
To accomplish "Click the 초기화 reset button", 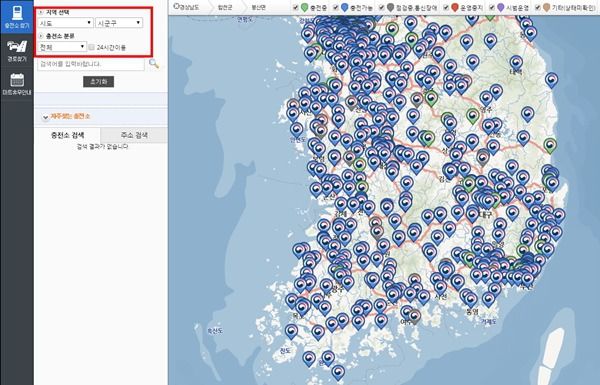I will [x=98, y=82].
